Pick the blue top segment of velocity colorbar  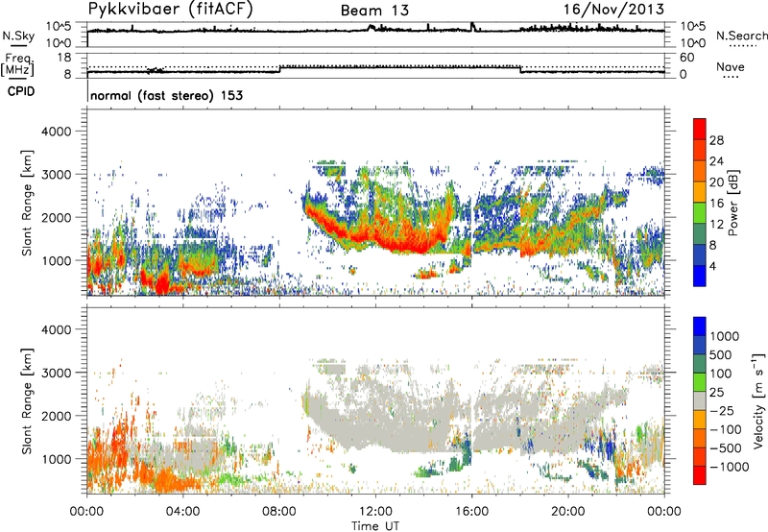[x=700, y=326]
